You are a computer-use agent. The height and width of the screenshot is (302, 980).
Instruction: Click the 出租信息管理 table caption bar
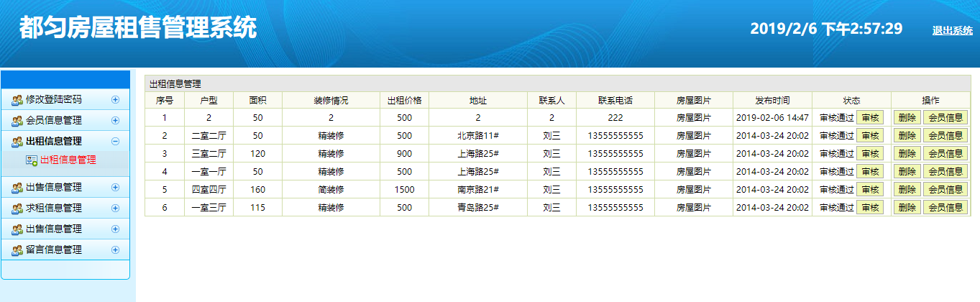tap(557, 84)
